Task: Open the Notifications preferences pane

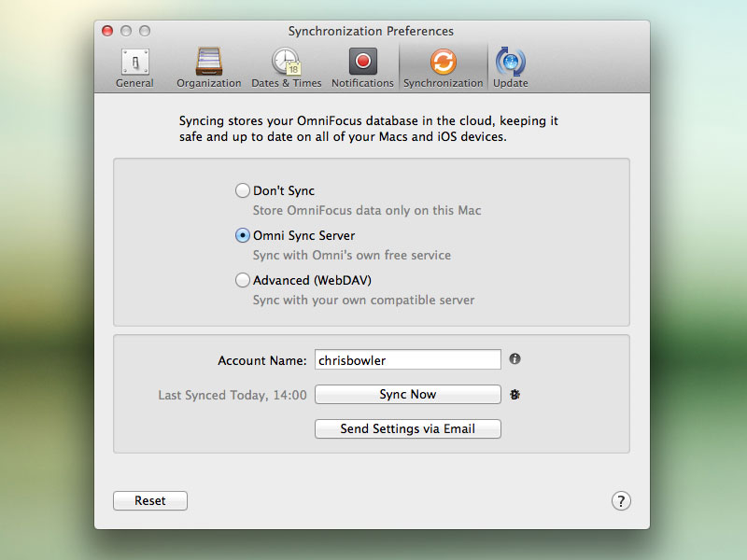Action: 362,68
